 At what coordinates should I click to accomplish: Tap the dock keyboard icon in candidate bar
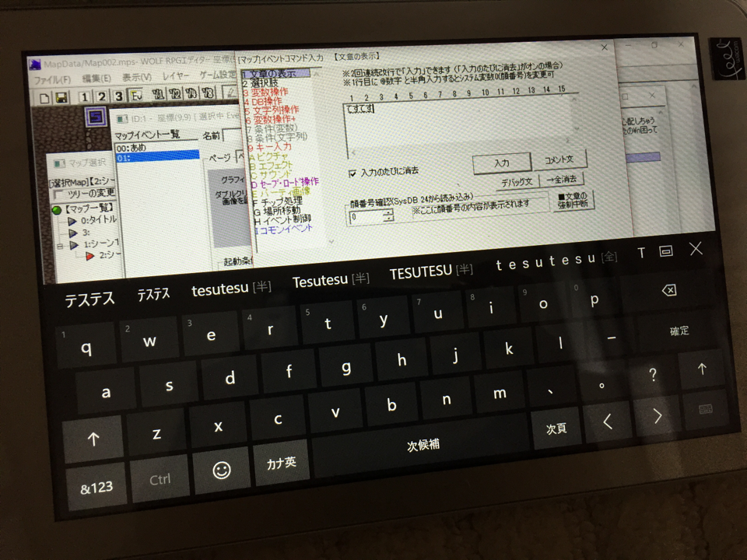pyautogui.click(x=666, y=251)
